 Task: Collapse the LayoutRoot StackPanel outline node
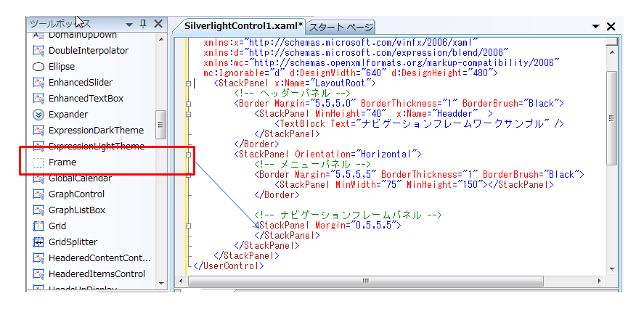188,83
